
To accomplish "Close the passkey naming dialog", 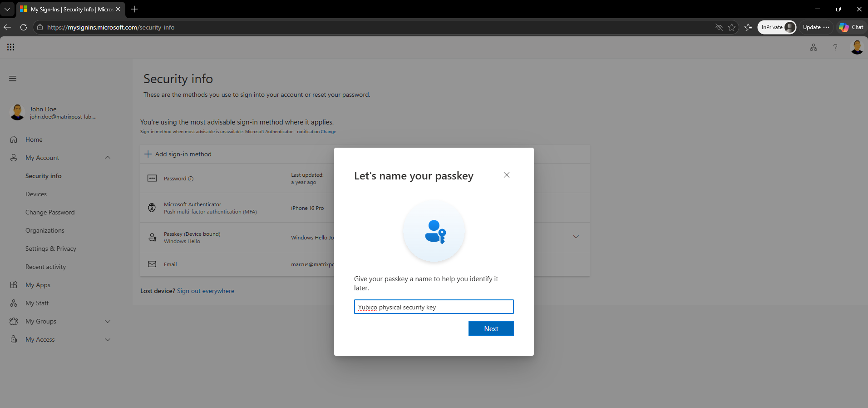I will tap(507, 175).
